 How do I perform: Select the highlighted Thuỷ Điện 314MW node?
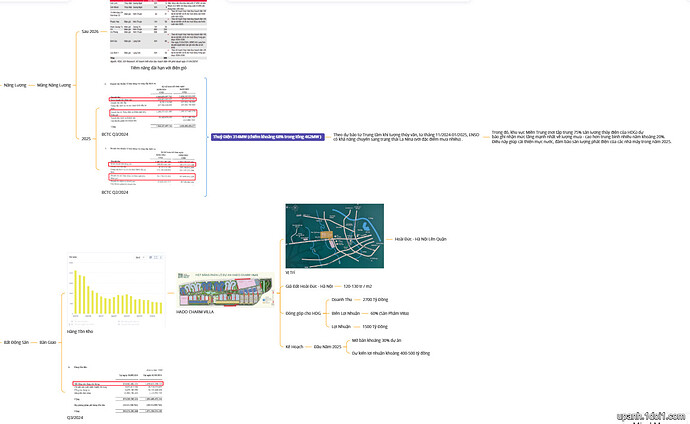tap(268, 137)
